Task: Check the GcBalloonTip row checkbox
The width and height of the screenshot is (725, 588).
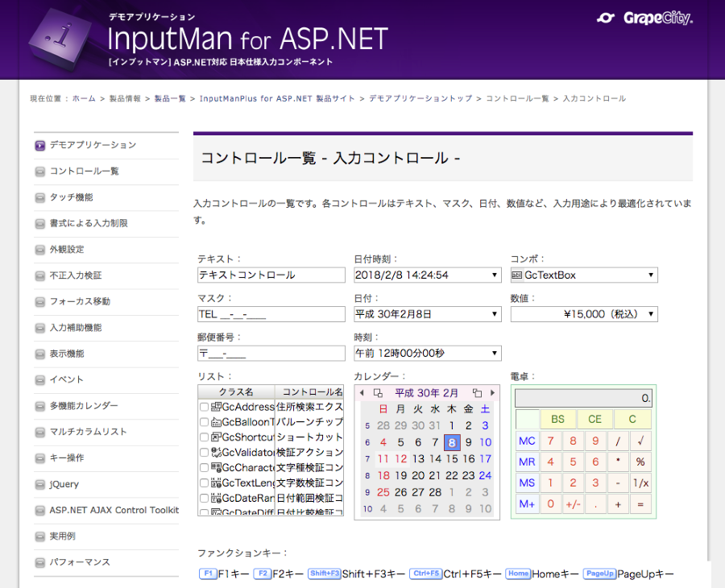Action: pyautogui.click(x=204, y=422)
